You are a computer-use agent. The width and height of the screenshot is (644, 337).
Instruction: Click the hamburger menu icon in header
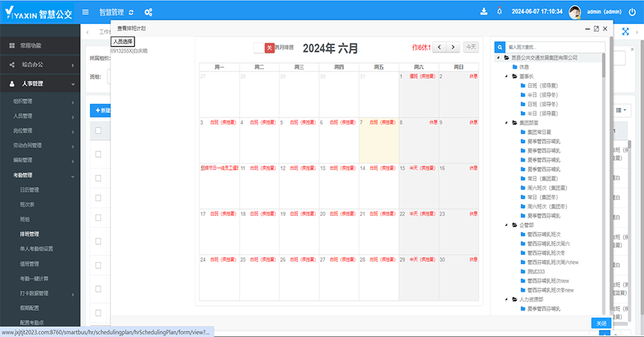[86, 12]
